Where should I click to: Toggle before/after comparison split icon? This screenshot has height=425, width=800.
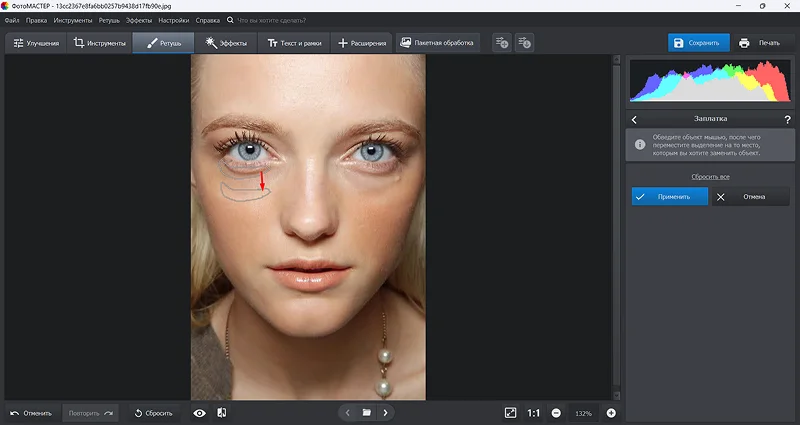pos(222,413)
